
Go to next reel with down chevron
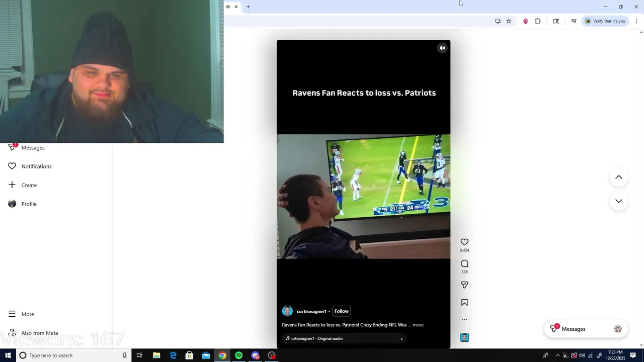619,201
